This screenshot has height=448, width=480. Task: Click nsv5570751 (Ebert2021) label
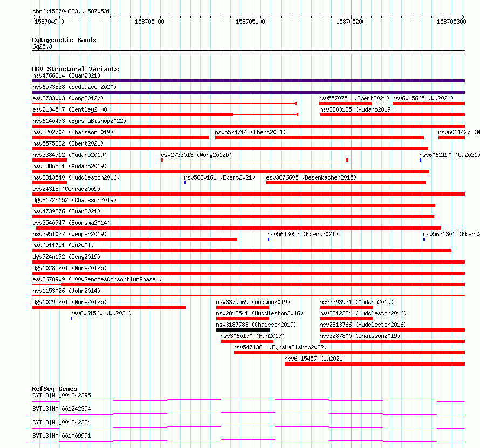pyautogui.click(x=354, y=98)
